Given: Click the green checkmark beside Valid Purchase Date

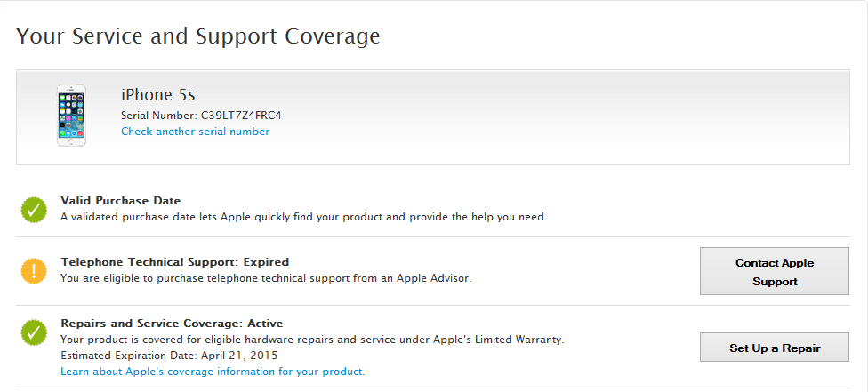Looking at the screenshot, I should (35, 209).
